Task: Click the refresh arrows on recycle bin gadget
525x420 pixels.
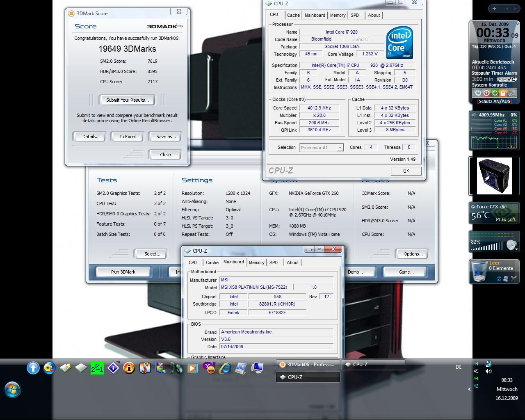Action: click(499, 278)
